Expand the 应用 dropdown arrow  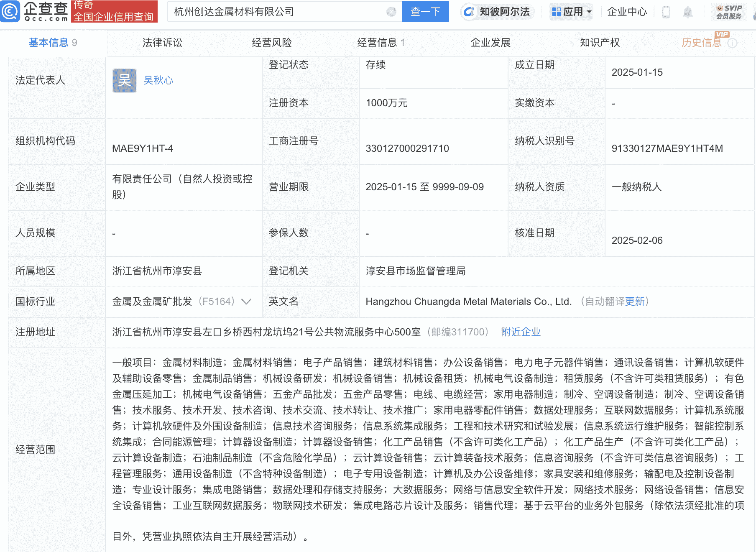(588, 12)
